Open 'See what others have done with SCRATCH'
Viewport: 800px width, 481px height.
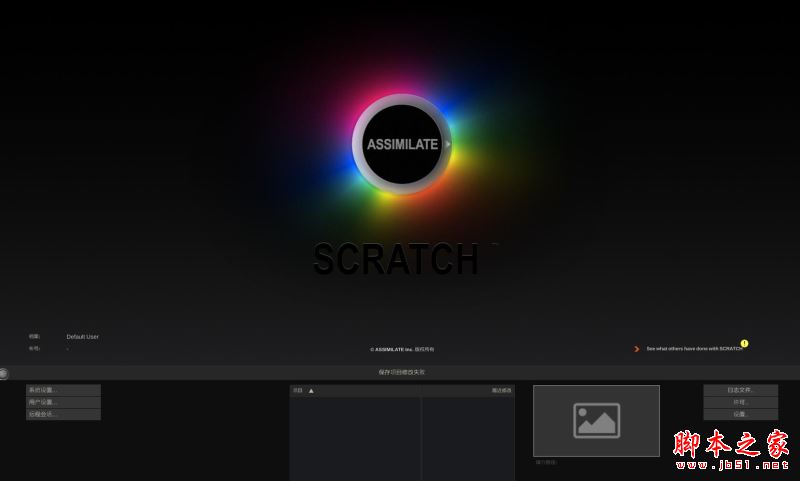click(x=694, y=349)
